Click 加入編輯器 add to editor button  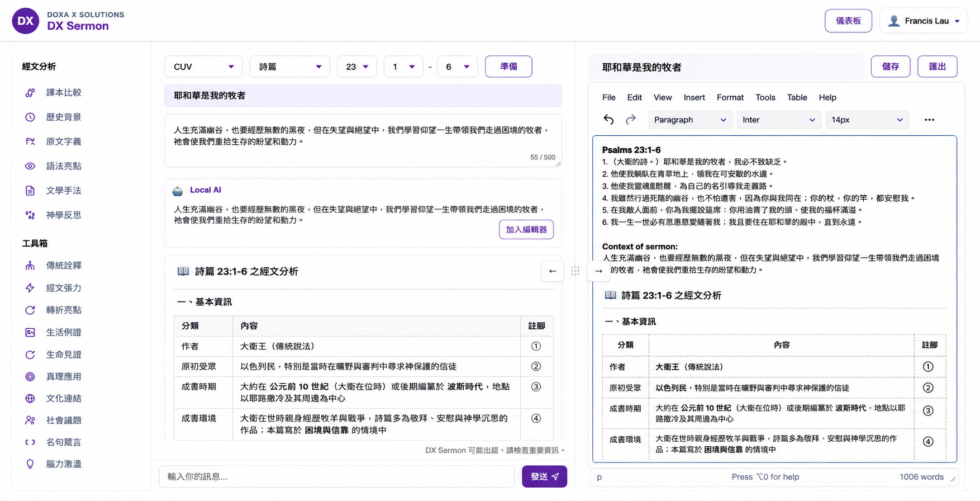point(526,230)
